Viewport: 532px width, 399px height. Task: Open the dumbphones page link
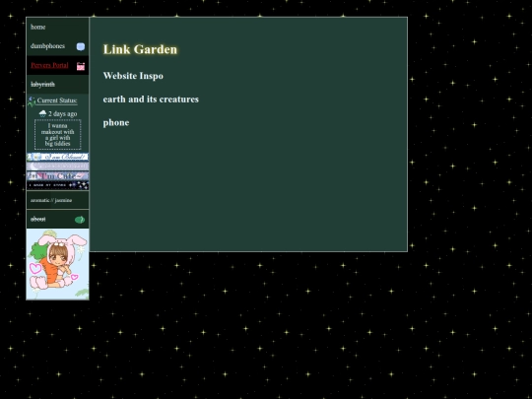click(x=47, y=46)
